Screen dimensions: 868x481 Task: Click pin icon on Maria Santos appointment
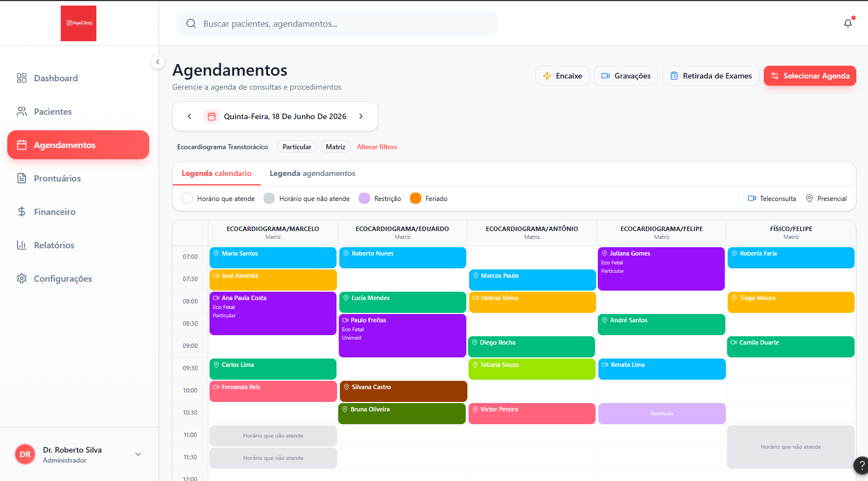coord(216,253)
